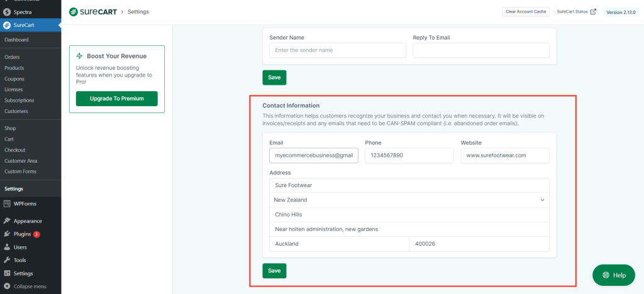Go to the Subscriptions menu item
Image resolution: width=644 pixels, height=294 pixels.
pyautogui.click(x=19, y=101)
